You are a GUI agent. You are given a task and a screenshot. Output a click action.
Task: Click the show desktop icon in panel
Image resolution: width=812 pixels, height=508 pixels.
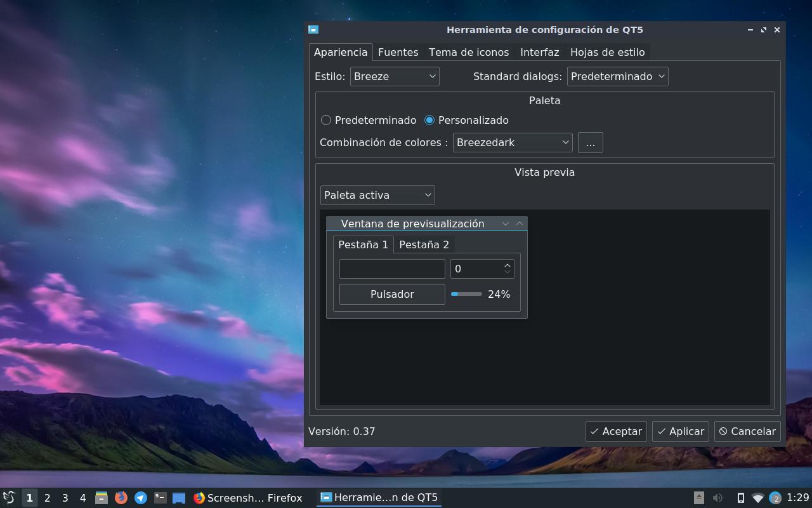(x=179, y=498)
